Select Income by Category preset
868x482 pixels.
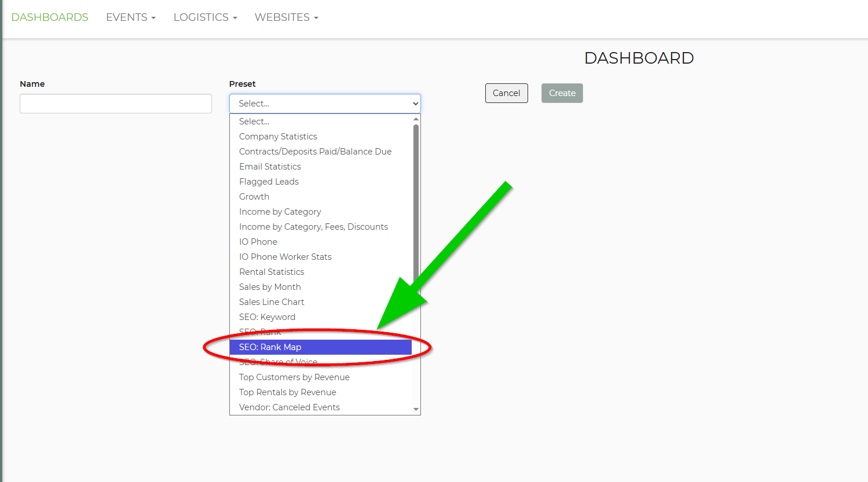coord(321,212)
